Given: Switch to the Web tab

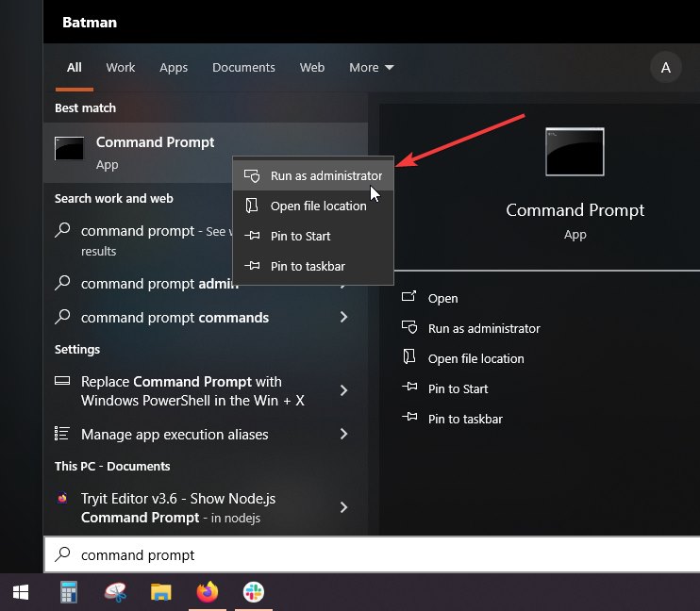Looking at the screenshot, I should (x=312, y=67).
